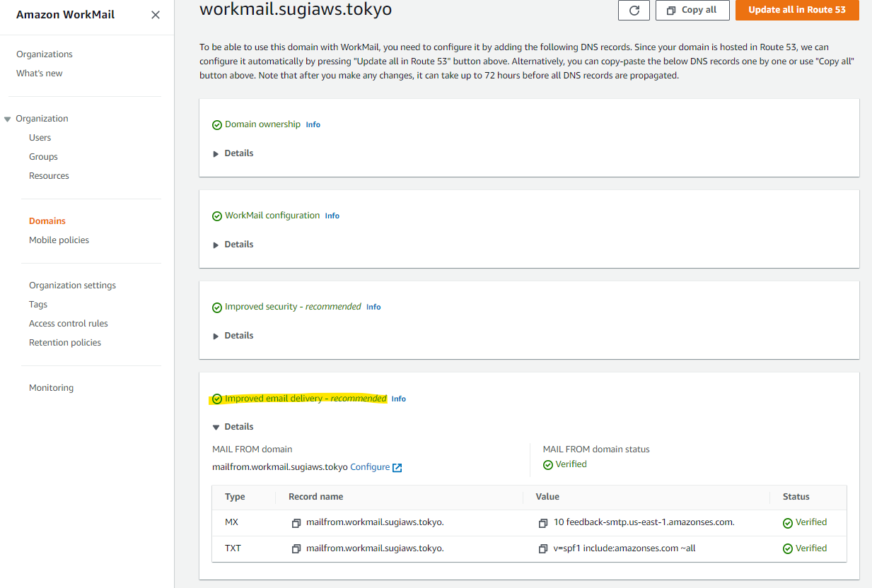Screen dimensions: 872x588
Task: Click the Amazon WorkMail sidebar title
Action: click(65, 15)
